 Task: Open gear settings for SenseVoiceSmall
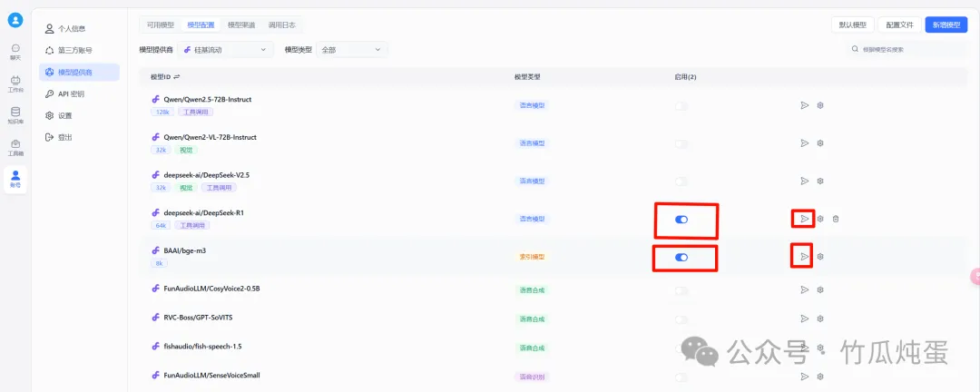click(x=820, y=377)
